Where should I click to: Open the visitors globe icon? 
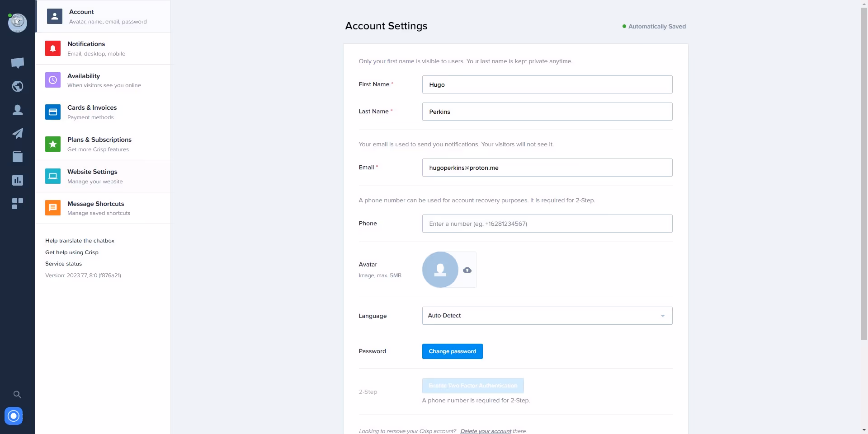point(18,86)
